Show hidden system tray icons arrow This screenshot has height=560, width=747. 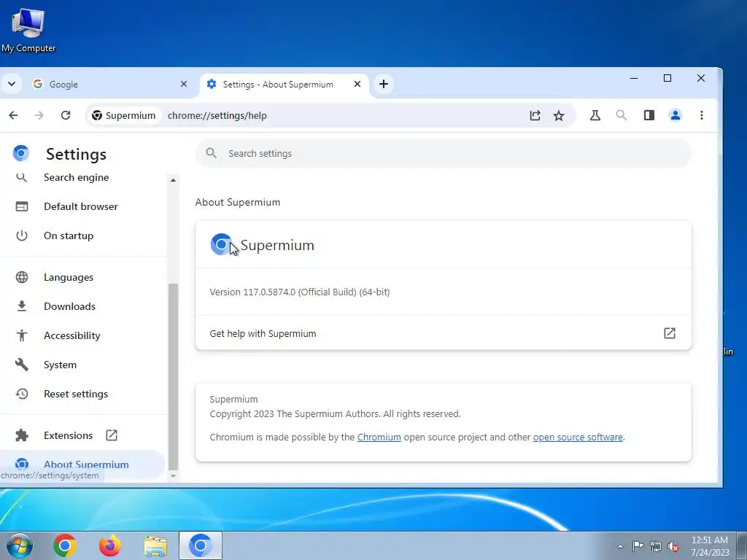(x=620, y=546)
